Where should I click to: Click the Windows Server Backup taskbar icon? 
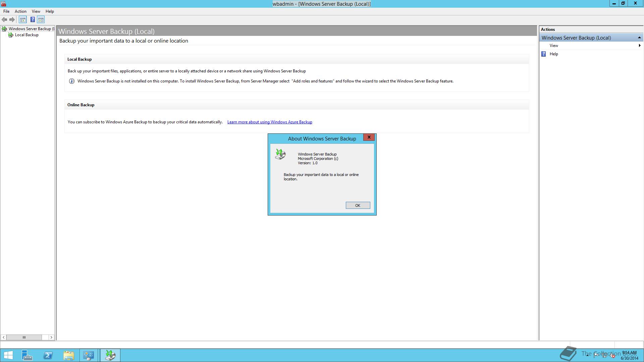pos(110,355)
